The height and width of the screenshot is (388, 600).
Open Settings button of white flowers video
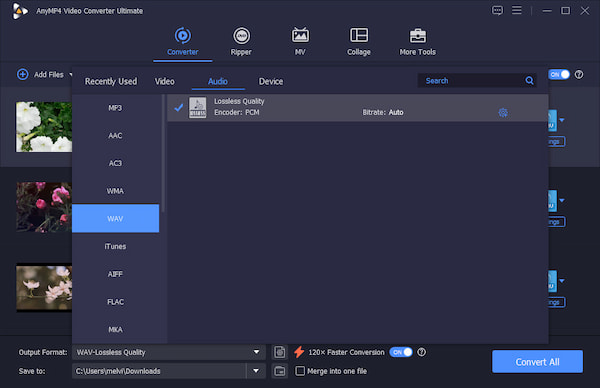(x=557, y=142)
